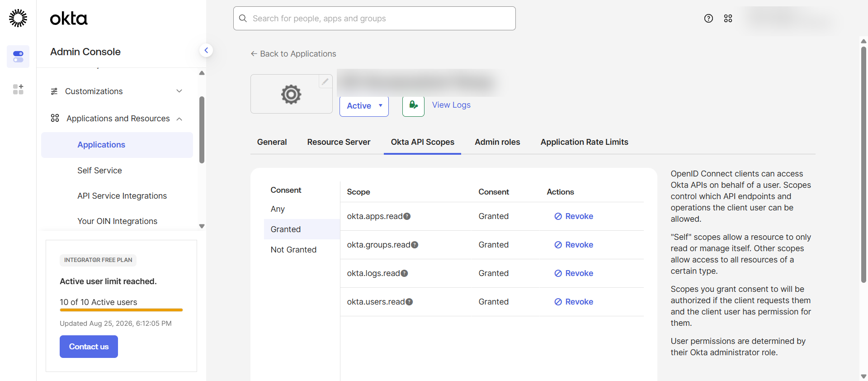Collapse the sidebar with the chevron button
The height and width of the screenshot is (381, 868).
206,50
